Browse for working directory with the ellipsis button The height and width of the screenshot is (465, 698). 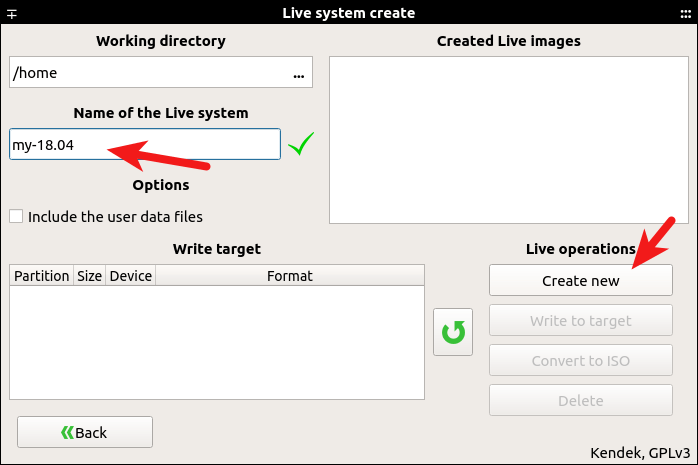pyautogui.click(x=298, y=73)
